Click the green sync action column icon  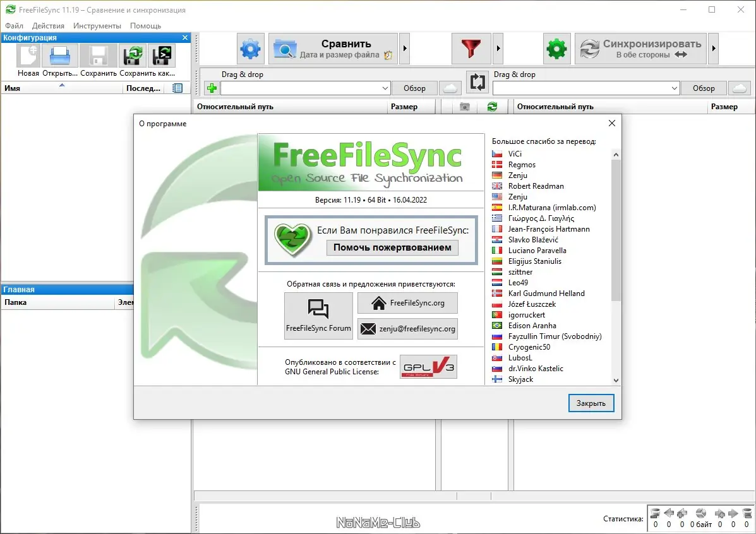(492, 107)
